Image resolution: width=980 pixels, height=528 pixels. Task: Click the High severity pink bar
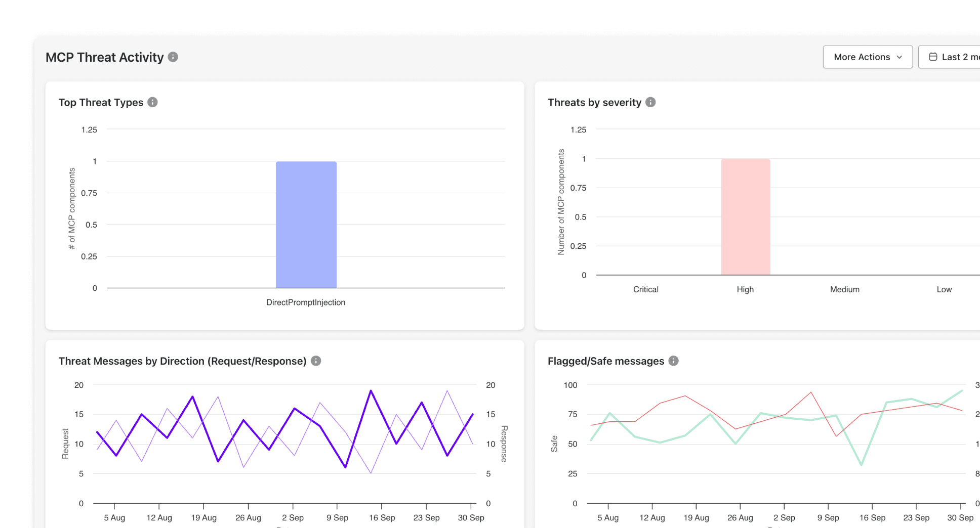click(745, 216)
